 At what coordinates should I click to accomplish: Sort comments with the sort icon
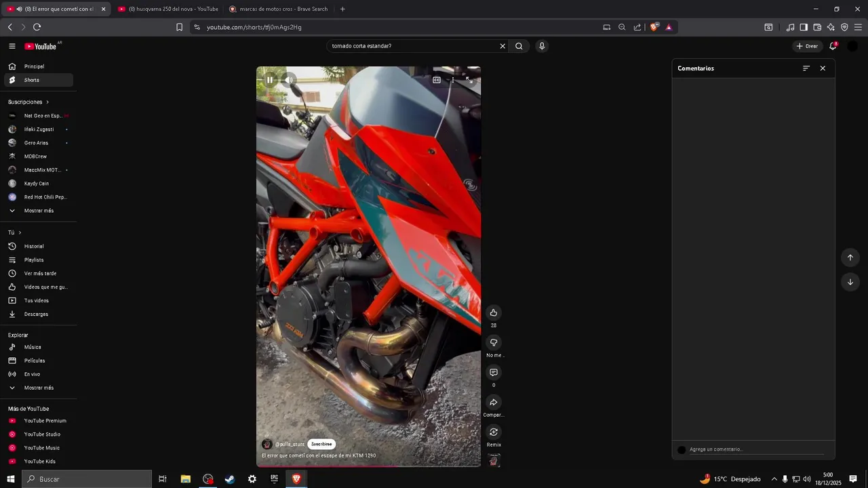click(806, 68)
